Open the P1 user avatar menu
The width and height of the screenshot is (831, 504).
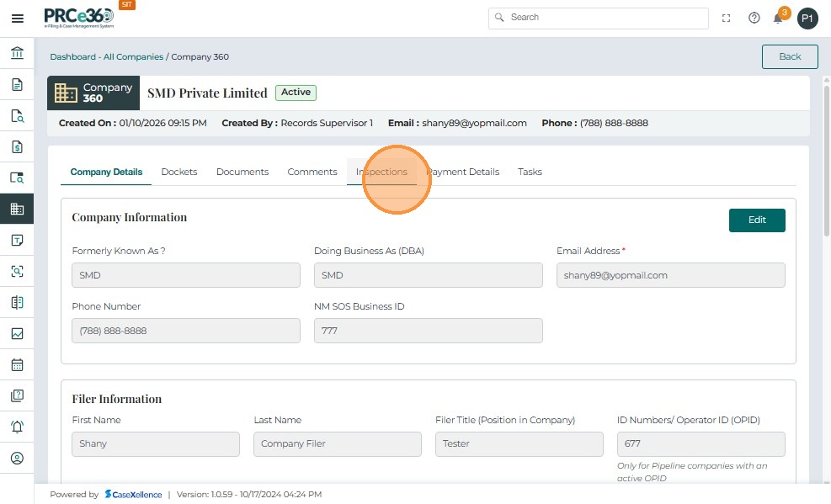[807, 18]
